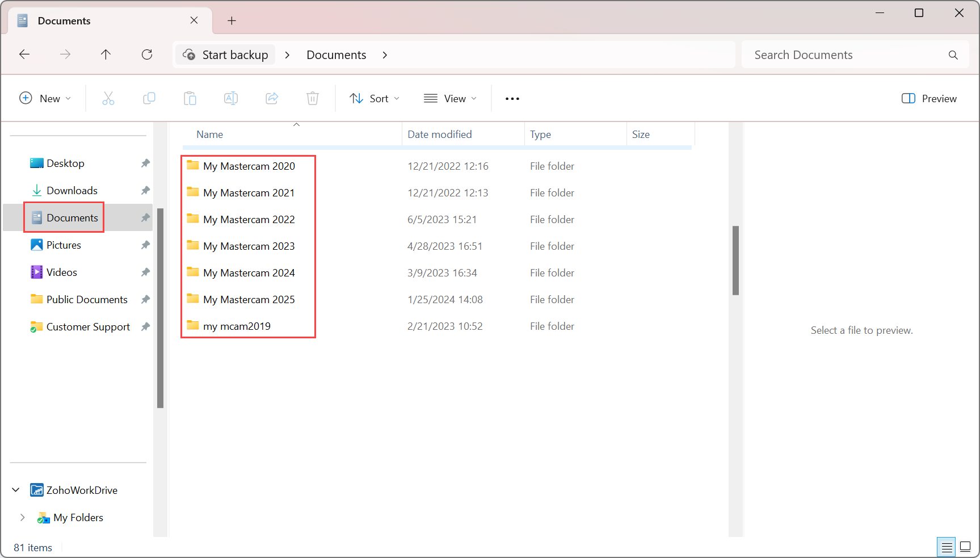Collapse the ZohoWorkDrive tree node
The width and height of the screenshot is (980, 558).
point(16,490)
